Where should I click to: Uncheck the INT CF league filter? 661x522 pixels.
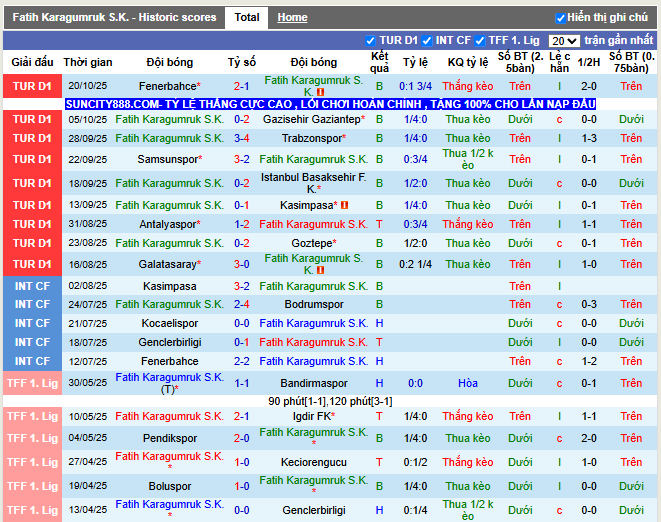[427, 41]
